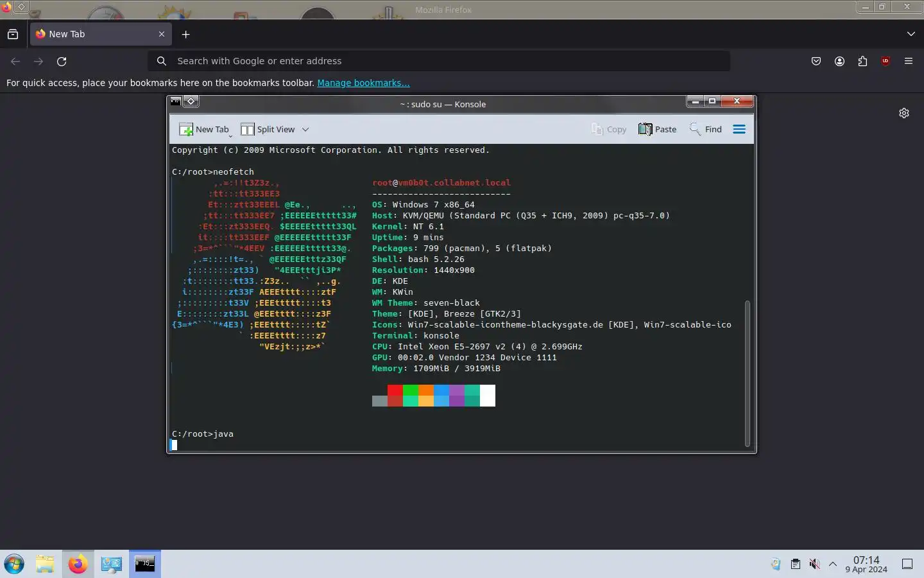Click the 'WM Theme: seven-black' line
The height and width of the screenshot is (578, 924).
pos(426,303)
